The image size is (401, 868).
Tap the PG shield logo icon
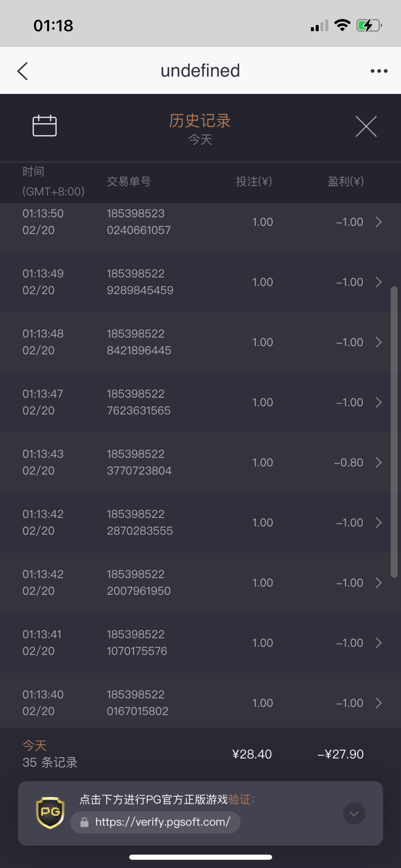pos(50,813)
